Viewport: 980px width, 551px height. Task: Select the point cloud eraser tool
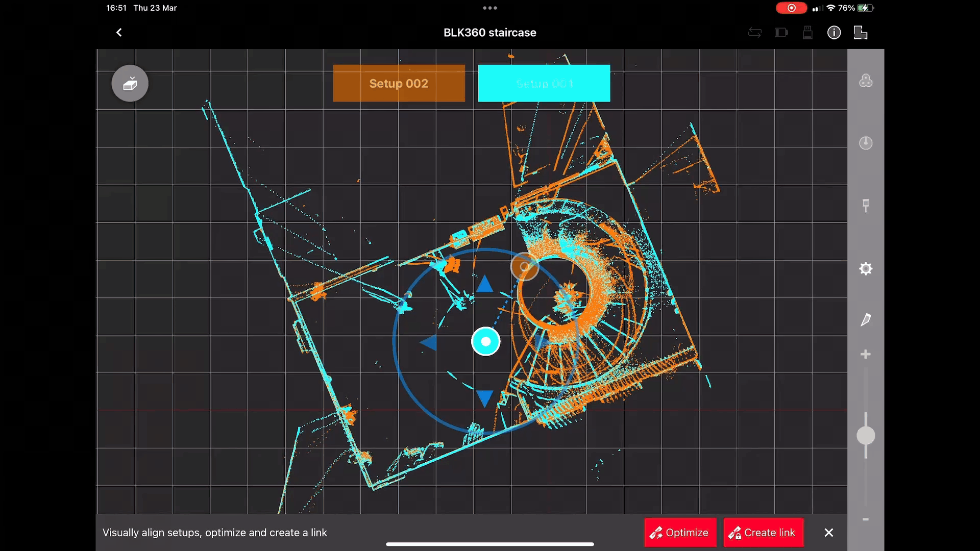(130, 83)
